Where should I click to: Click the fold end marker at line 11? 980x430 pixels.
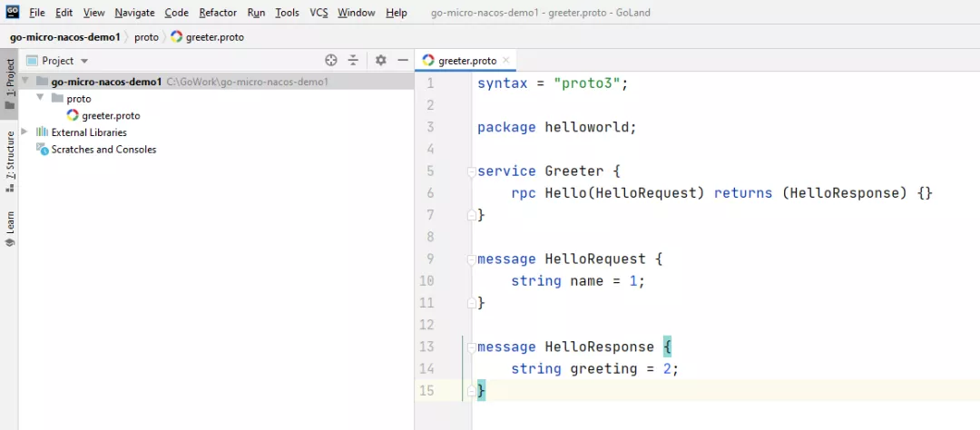point(472,302)
